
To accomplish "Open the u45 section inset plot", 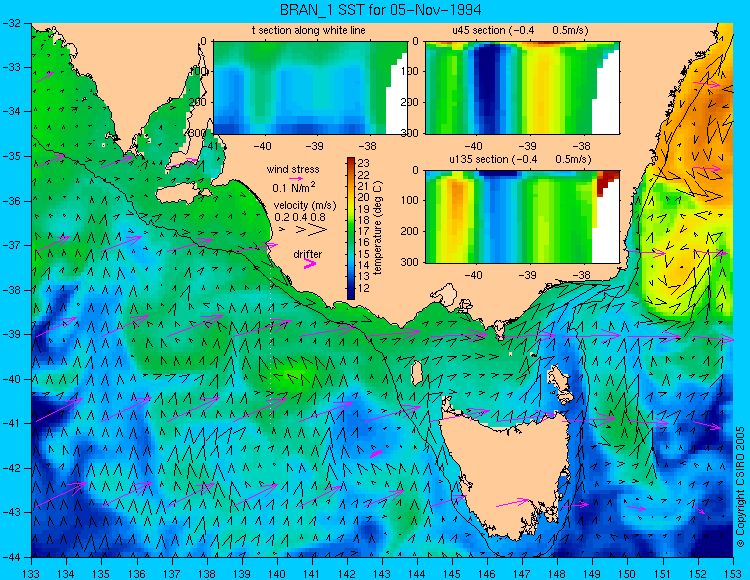I will [522, 88].
